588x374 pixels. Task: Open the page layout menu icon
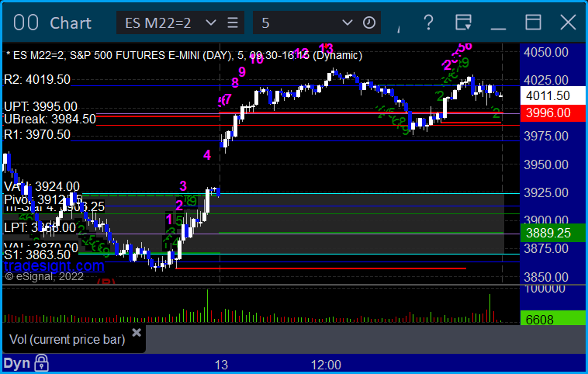463,23
